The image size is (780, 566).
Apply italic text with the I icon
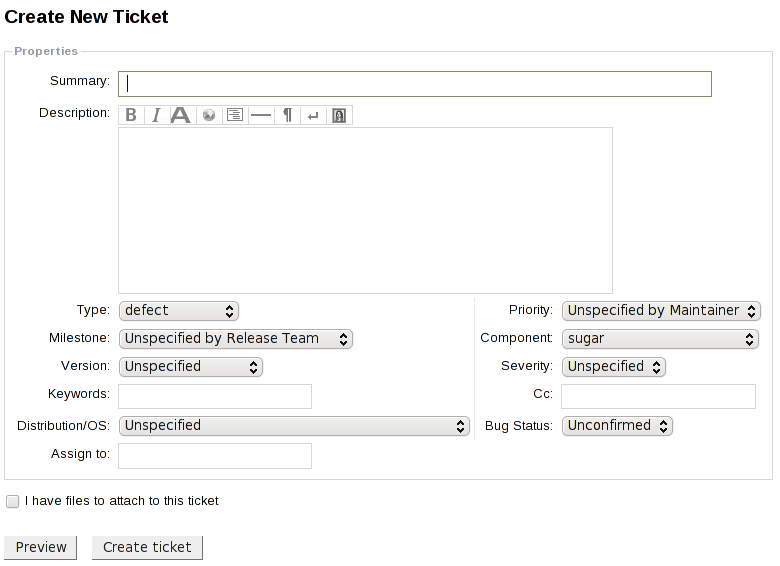point(156,115)
